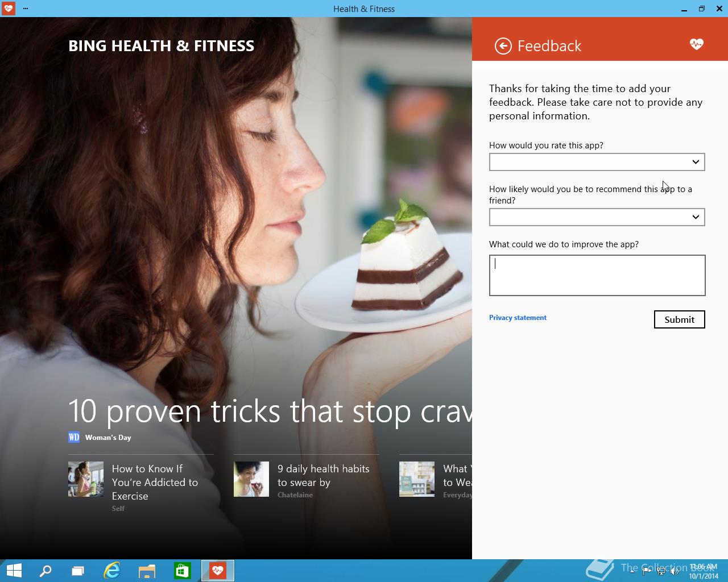
Task: Launch Internet Explorer from the taskbar
Action: point(112,571)
